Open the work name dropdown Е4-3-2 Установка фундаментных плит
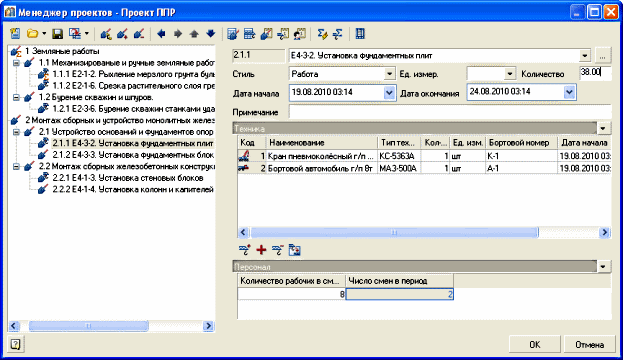This screenshot has height=360, width=623. pos(584,56)
